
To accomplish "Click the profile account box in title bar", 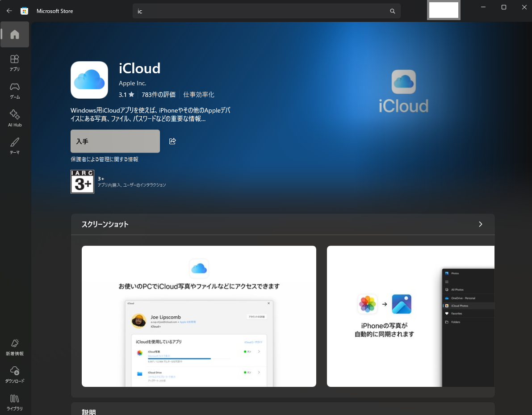I will (444, 10).
